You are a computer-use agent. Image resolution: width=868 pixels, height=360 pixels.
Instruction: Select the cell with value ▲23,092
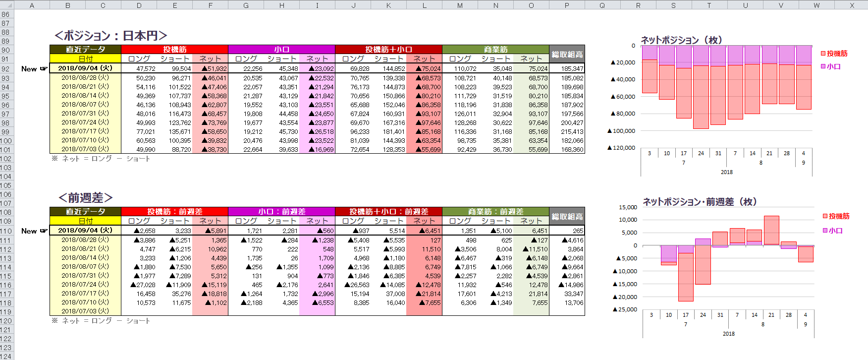[317, 68]
